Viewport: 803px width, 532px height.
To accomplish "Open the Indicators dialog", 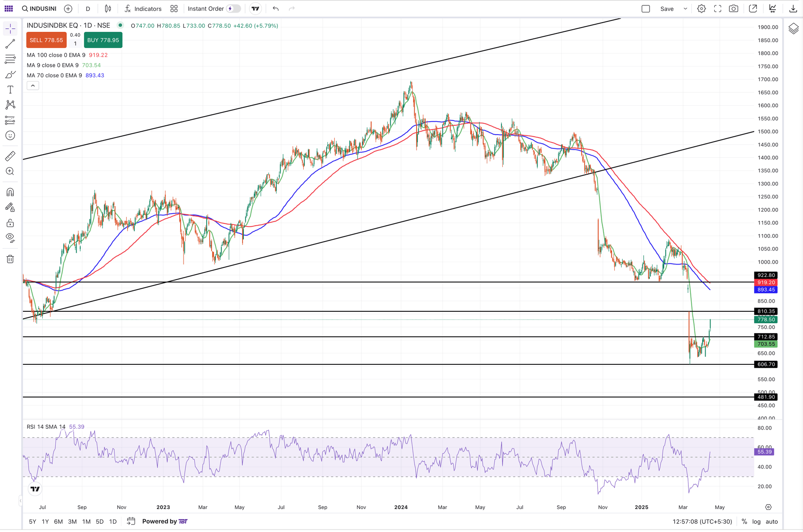I will (143, 8).
